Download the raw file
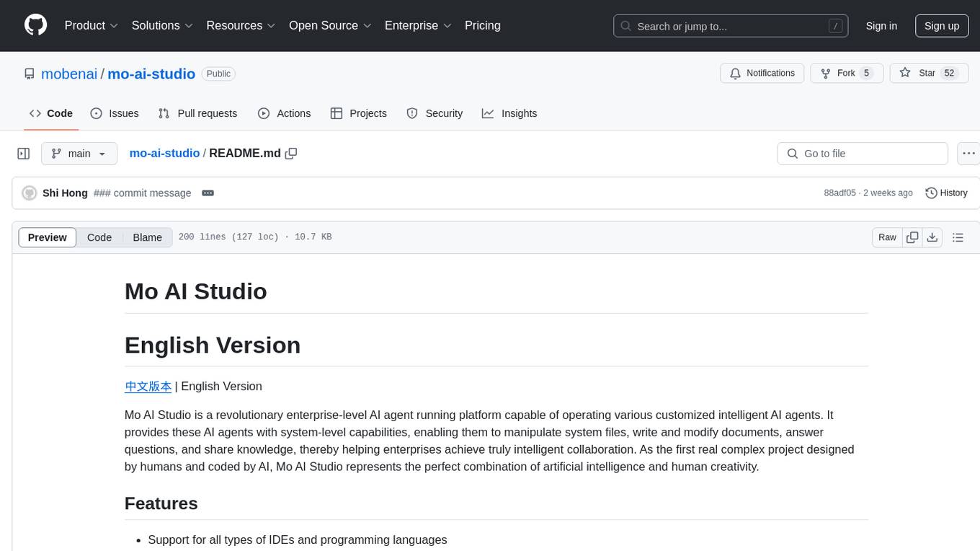The image size is (980, 551). 932,237
